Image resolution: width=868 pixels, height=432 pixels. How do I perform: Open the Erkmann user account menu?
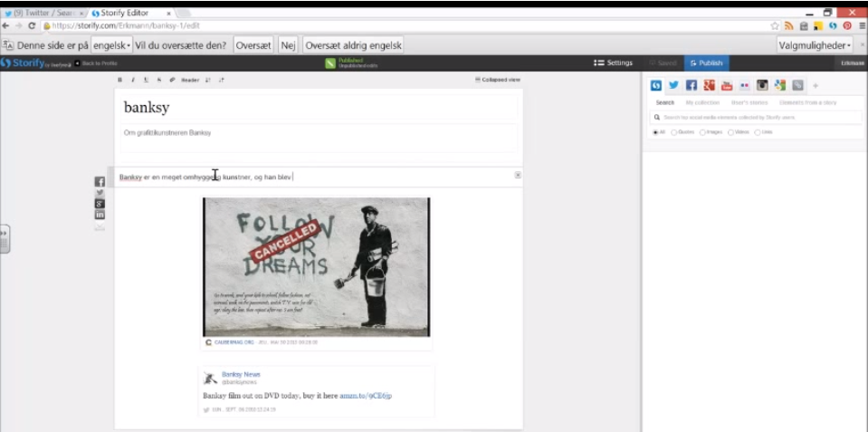pos(852,63)
